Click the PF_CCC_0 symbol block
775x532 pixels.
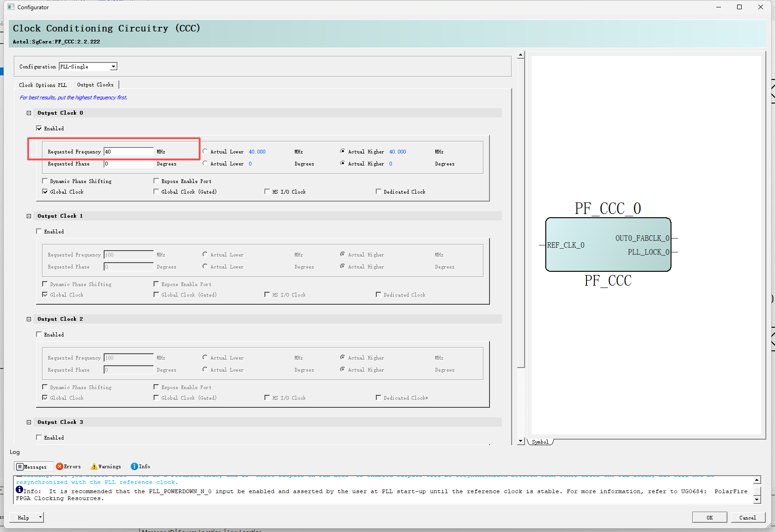coord(608,245)
